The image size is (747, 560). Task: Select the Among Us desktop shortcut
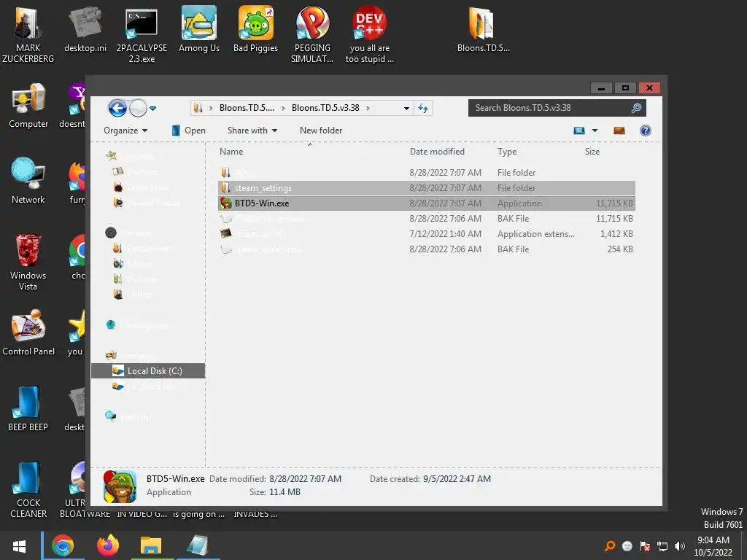click(x=199, y=29)
